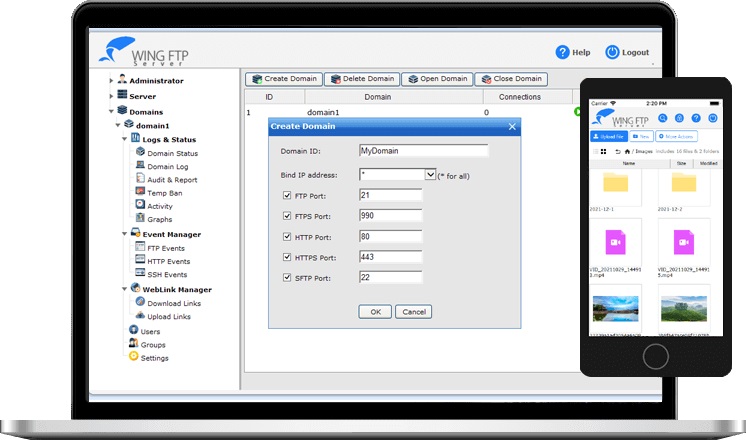
Task: Uncheck the FTPS Port checkbox
Action: tap(287, 216)
